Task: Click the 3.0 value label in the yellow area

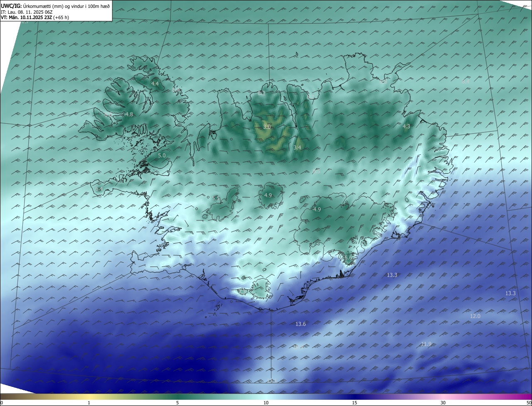Action: 267,127
